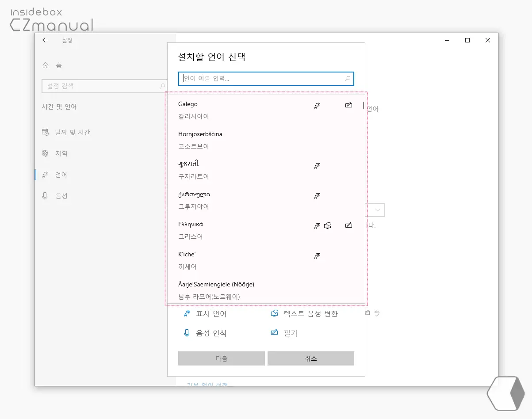Viewport: 532px width, 419px height.
Task: Click the search magnifier in language name field
Action: click(348, 79)
